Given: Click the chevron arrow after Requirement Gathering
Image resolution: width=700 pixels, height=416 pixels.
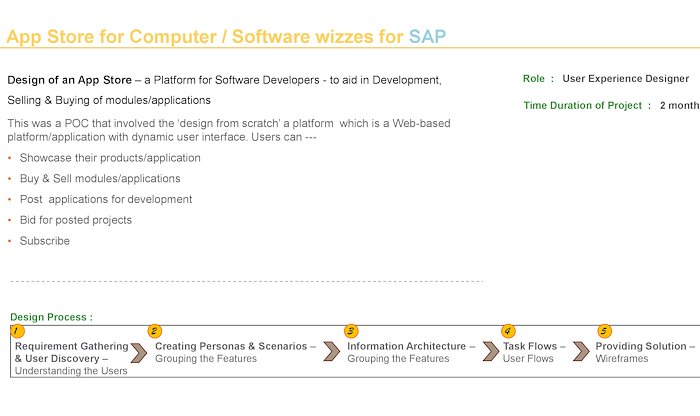Looking at the screenshot, I should [x=139, y=353].
